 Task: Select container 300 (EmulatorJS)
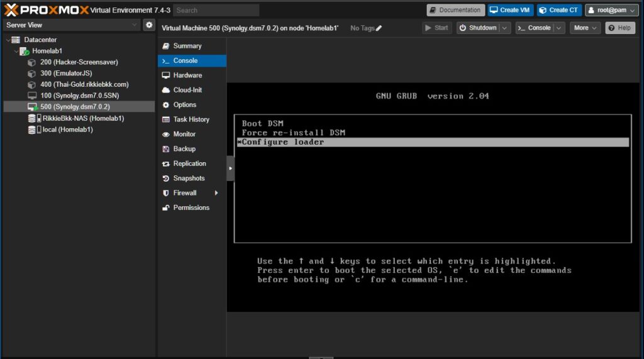coord(66,73)
